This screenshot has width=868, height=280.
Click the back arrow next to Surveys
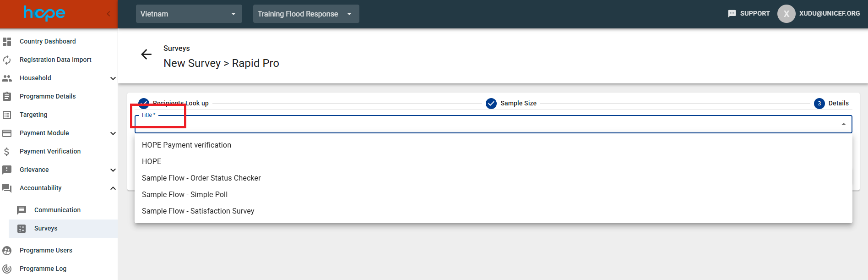[x=146, y=55]
